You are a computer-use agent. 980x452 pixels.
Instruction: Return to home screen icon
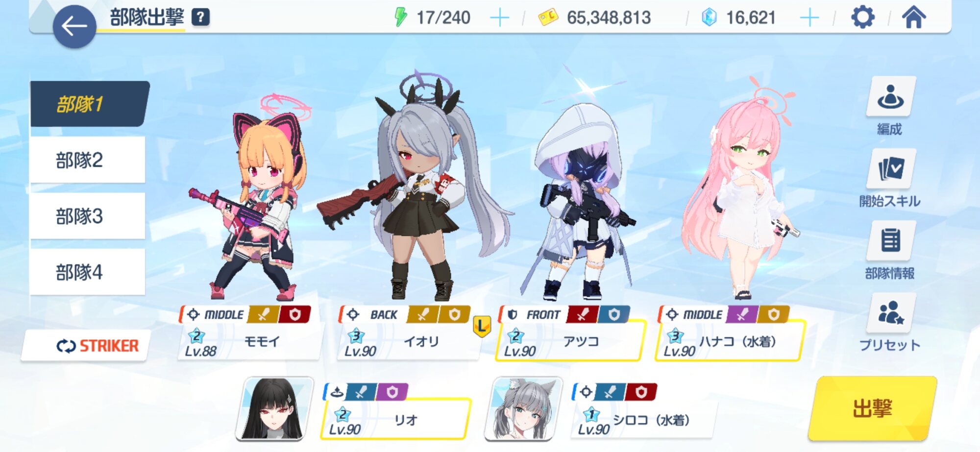tap(914, 18)
